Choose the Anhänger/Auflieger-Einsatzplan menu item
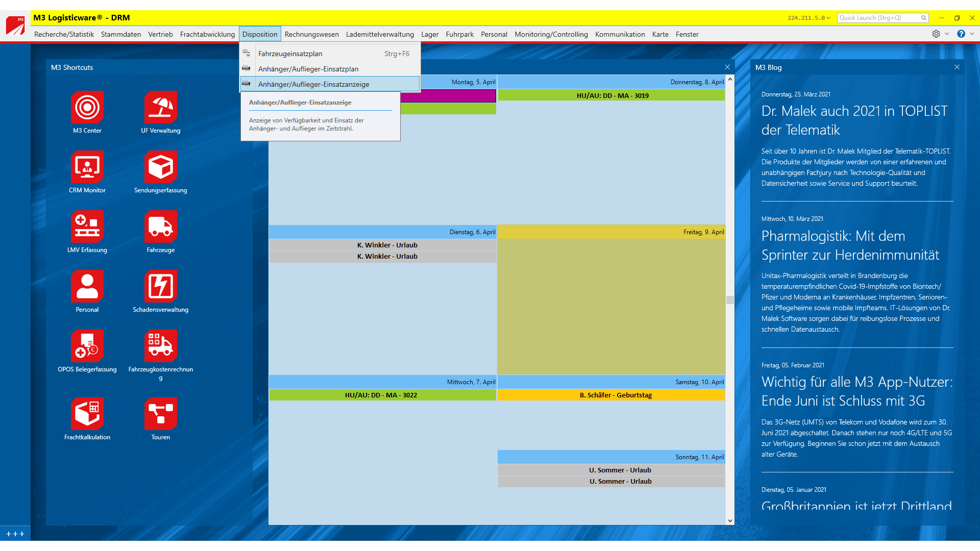Viewport: 980px width, 551px height. pos(308,69)
